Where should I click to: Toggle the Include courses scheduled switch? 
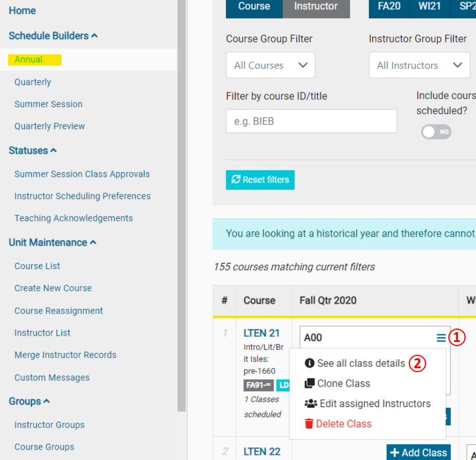coord(436,132)
